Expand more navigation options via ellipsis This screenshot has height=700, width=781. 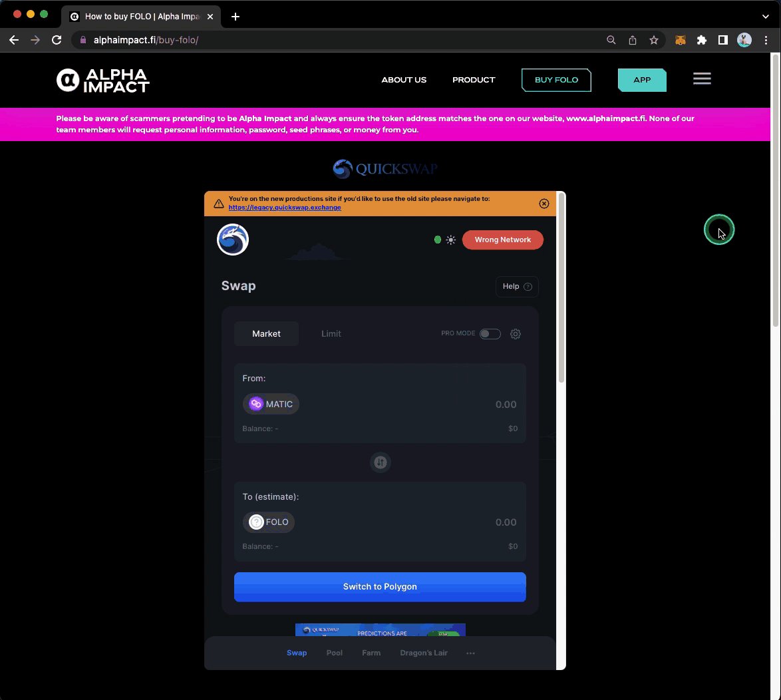(471, 653)
